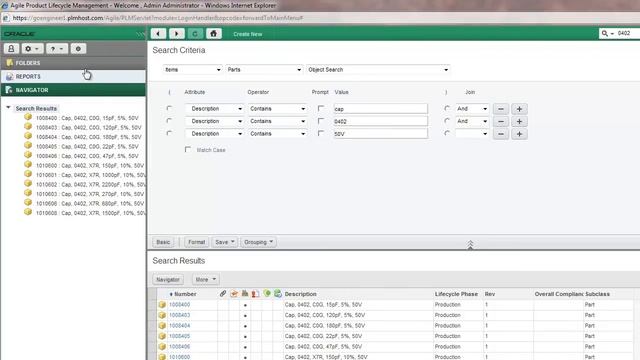The height and width of the screenshot is (360, 640).
Task: Click part icon beside 1008405 in navigator tree
Action: point(28,145)
